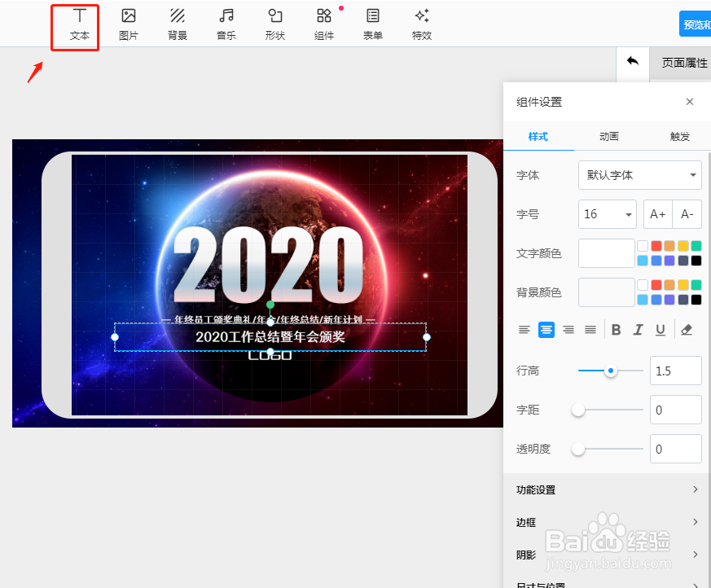This screenshot has width=711, height=588.
Task: Toggle bold formatting on the text
Action: click(616, 329)
